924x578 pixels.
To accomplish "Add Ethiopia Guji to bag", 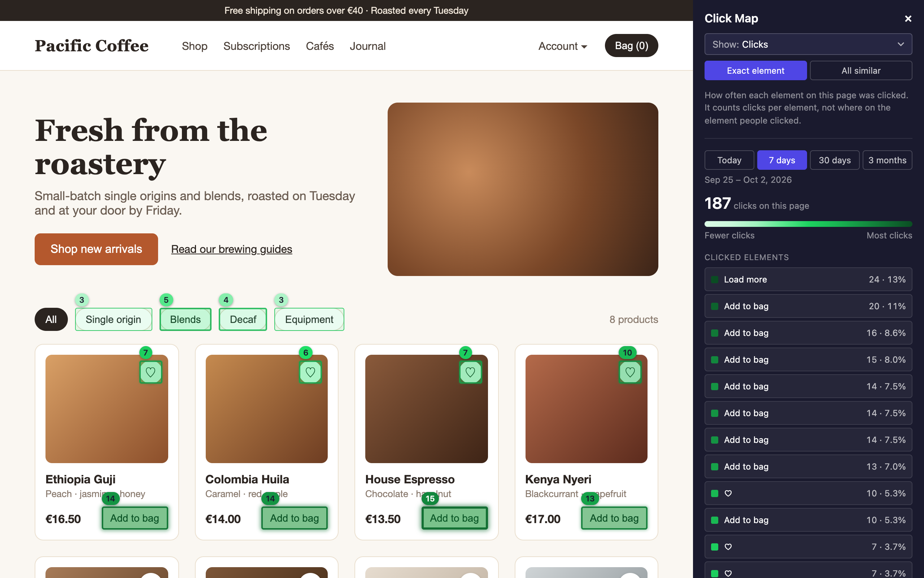I will pos(135,518).
